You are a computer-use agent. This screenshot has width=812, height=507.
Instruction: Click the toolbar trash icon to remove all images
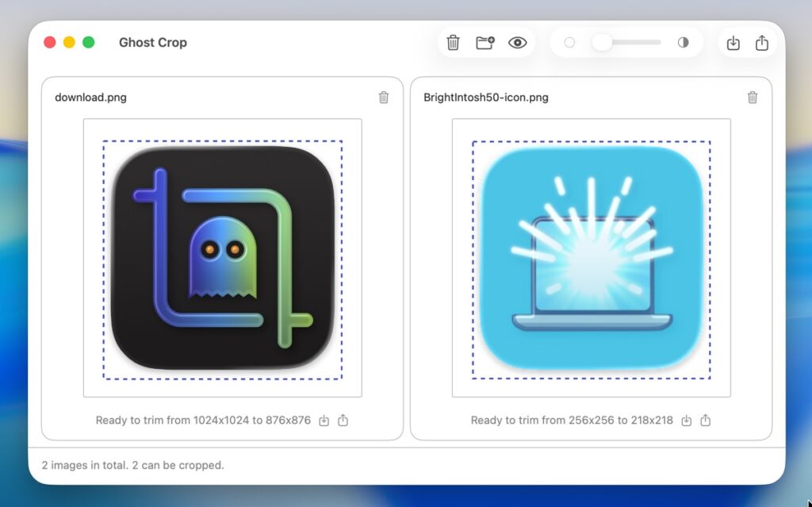coord(453,43)
